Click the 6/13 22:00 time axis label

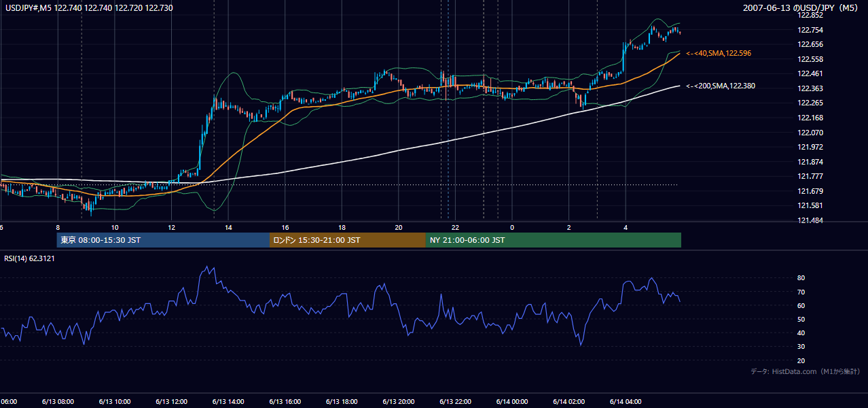pyautogui.click(x=455, y=401)
